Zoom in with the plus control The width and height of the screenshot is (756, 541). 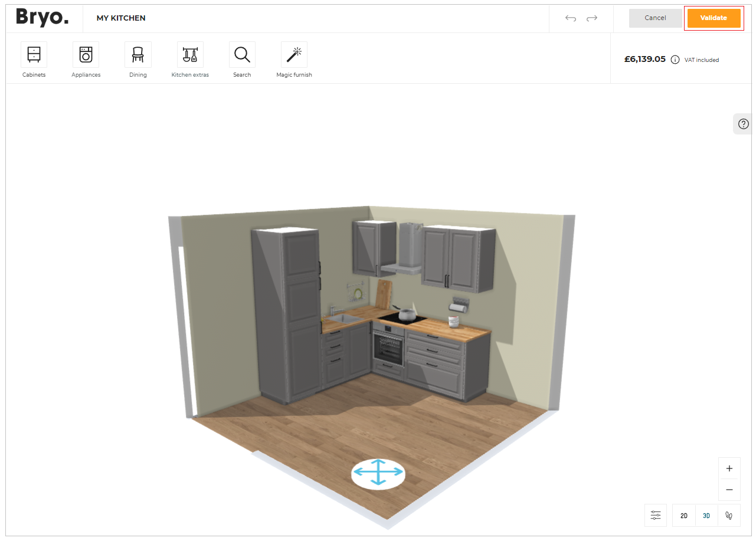coord(729,468)
